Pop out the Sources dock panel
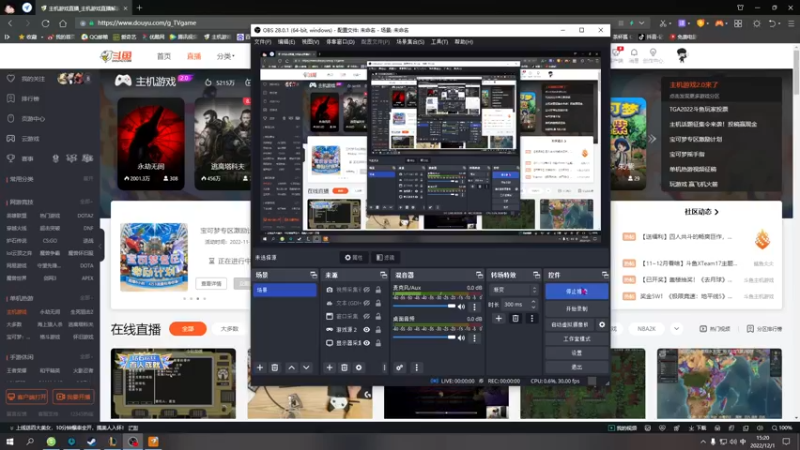 [383, 275]
